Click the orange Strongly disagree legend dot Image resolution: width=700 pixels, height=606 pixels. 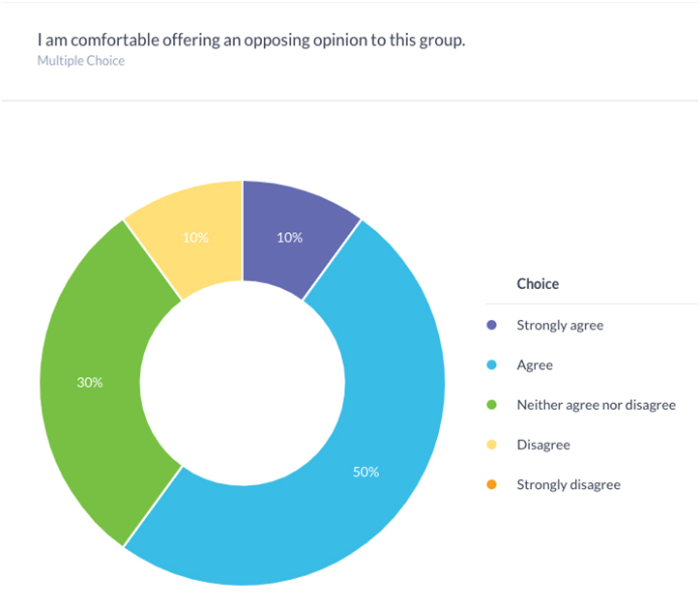tap(492, 485)
